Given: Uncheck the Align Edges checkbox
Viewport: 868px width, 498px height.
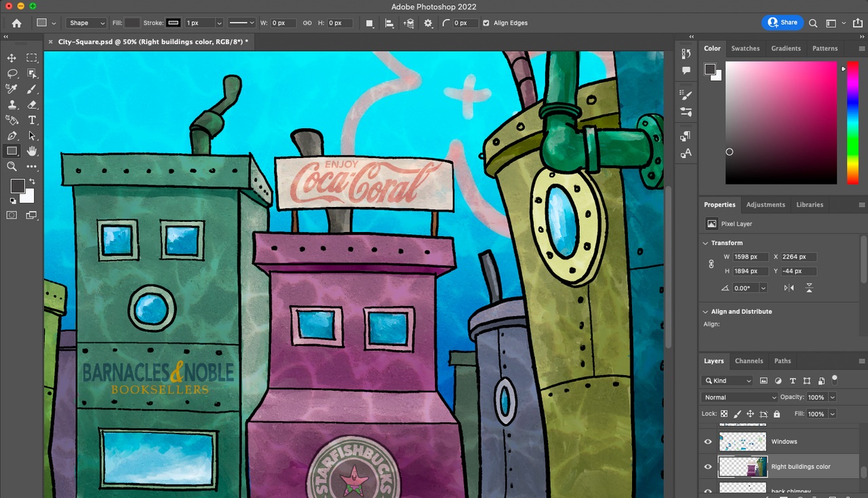Looking at the screenshot, I should tap(486, 23).
